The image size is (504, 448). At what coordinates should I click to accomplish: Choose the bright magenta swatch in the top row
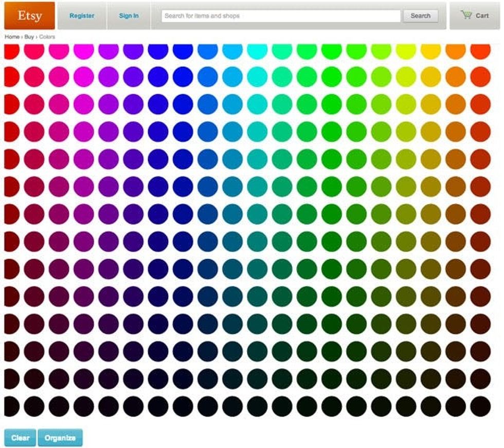[x=83, y=51]
